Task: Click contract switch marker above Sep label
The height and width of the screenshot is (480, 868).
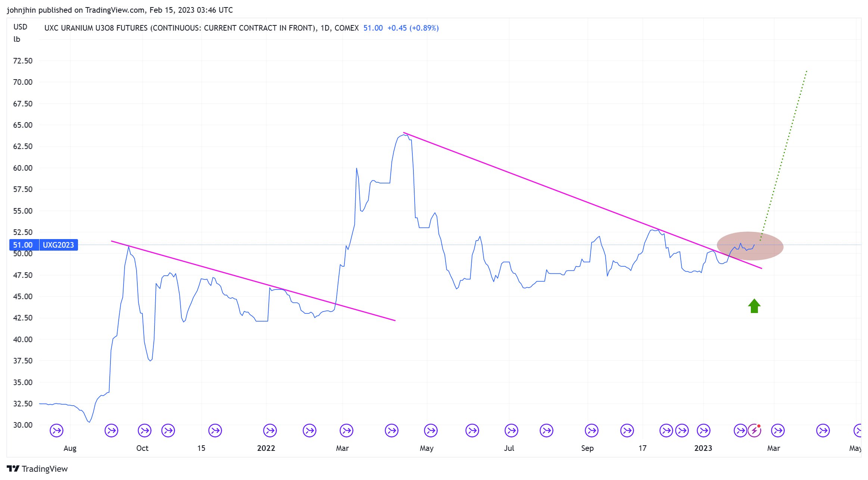Action: click(591, 431)
